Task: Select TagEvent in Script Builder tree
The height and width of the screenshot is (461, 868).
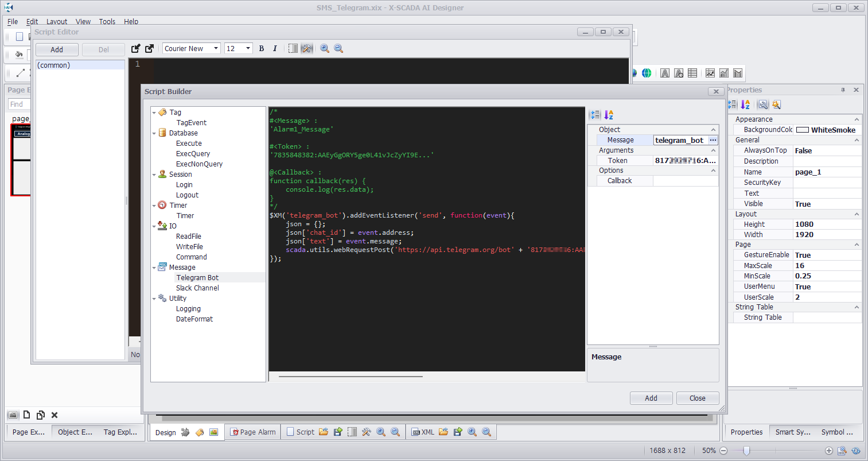Action: 191,123
